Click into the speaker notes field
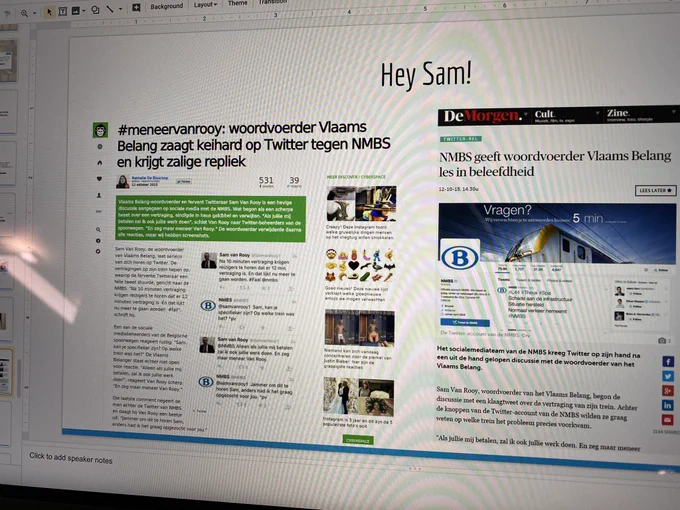The height and width of the screenshot is (510, 680). (71, 459)
